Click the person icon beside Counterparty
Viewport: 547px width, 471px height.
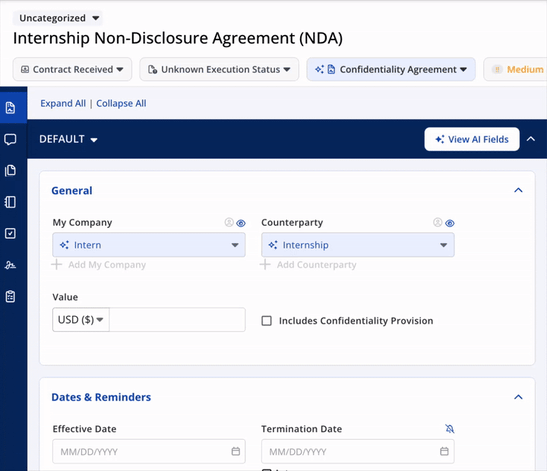(x=437, y=222)
